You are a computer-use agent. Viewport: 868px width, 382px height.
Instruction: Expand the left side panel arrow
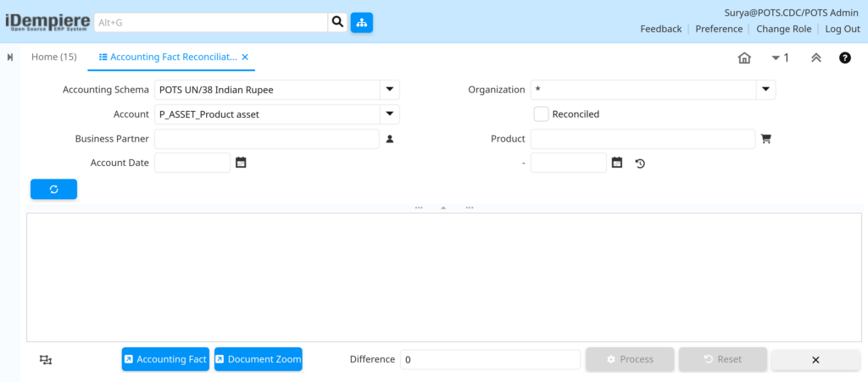tap(10, 57)
